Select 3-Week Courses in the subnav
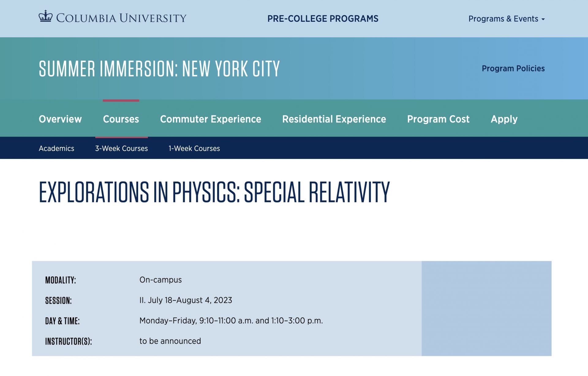 coord(121,148)
